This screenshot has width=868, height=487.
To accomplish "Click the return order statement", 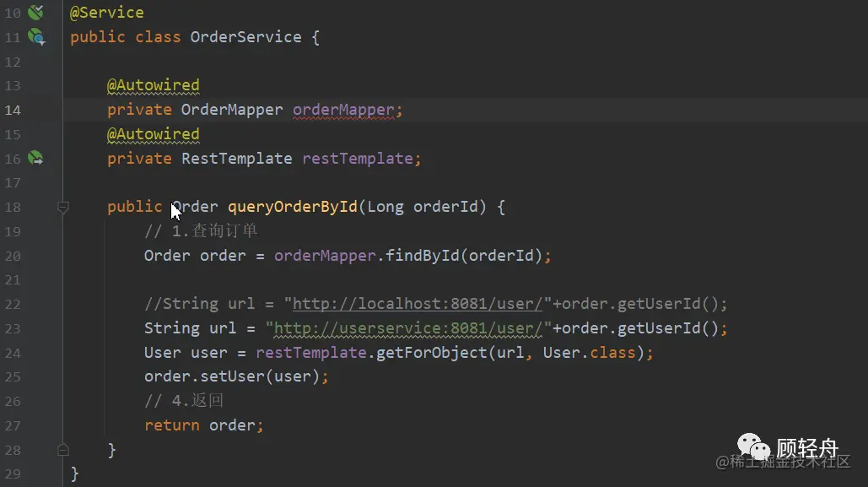I will click(204, 425).
